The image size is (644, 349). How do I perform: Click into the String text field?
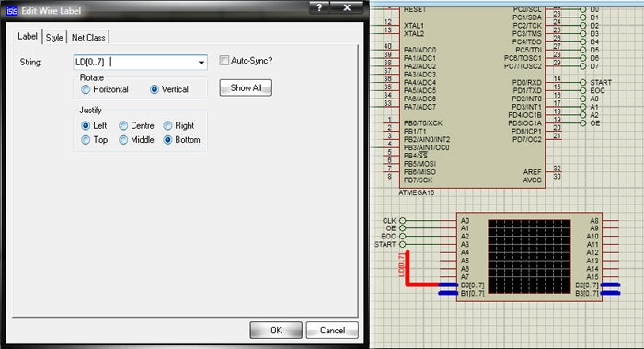135,63
